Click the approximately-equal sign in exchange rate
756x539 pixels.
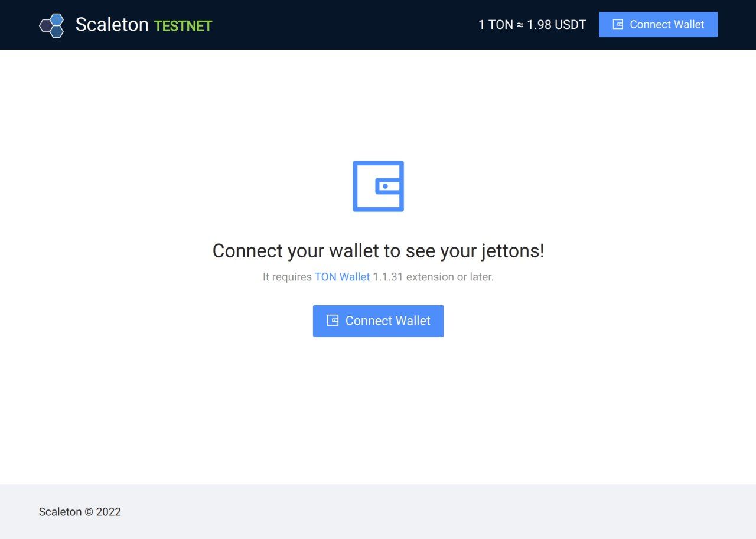click(520, 25)
